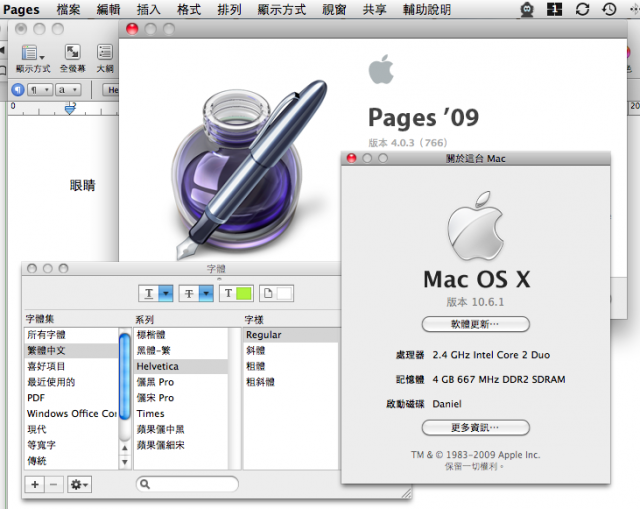
Task: Click the collections scroll down arrow
Action: coord(125,462)
